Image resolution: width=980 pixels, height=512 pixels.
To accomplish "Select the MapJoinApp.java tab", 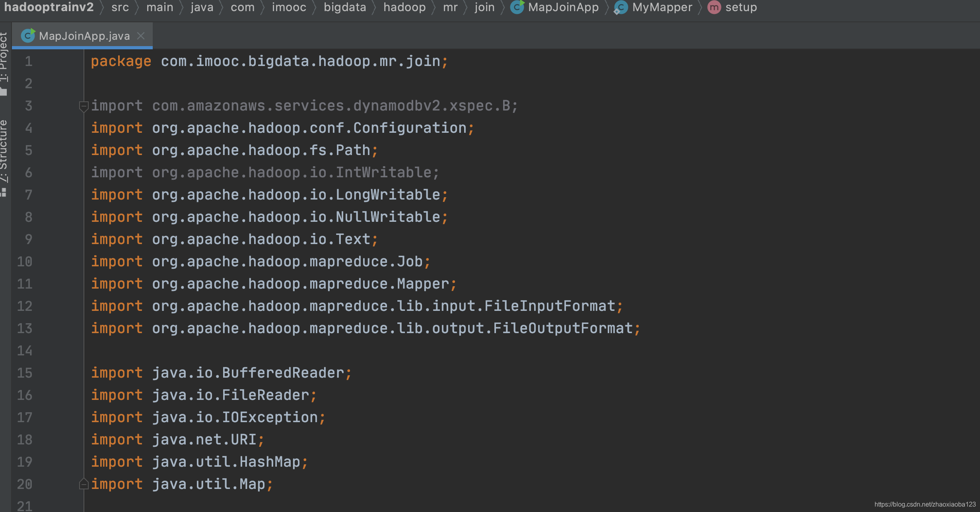I will (82, 36).
